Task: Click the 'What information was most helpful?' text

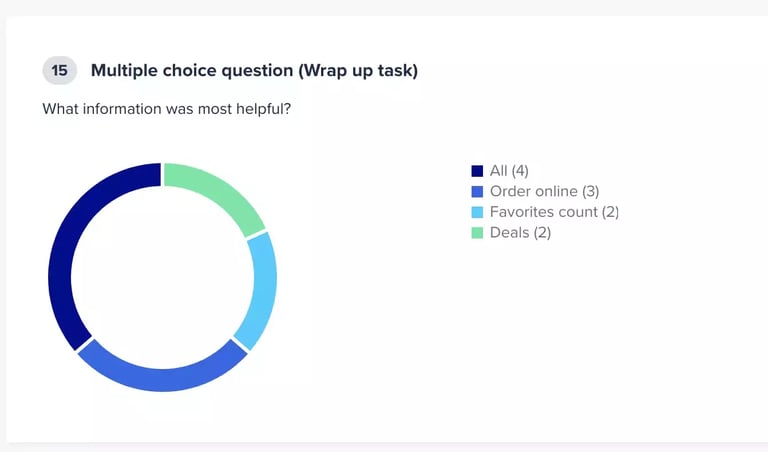Action: tap(166, 108)
